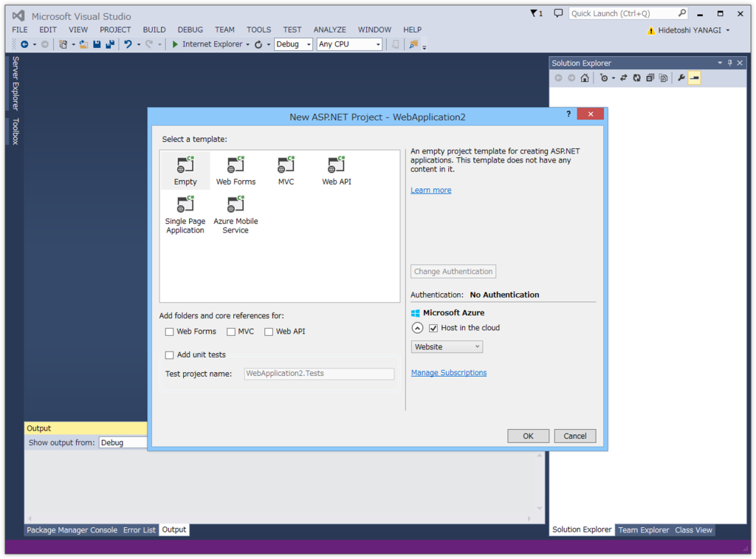Click Collapse All in Solution Explorer
The image size is (756, 559).
pyautogui.click(x=650, y=78)
